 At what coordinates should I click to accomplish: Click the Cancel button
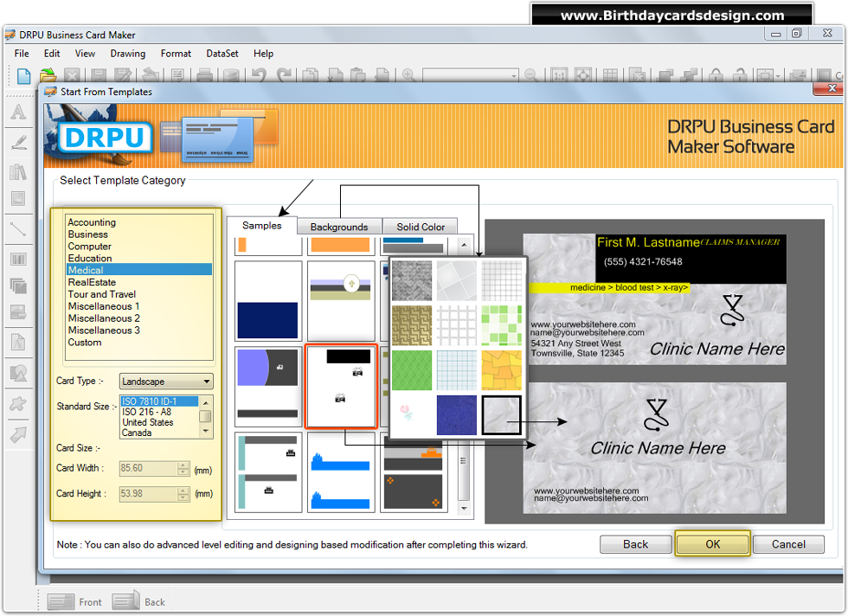788,544
